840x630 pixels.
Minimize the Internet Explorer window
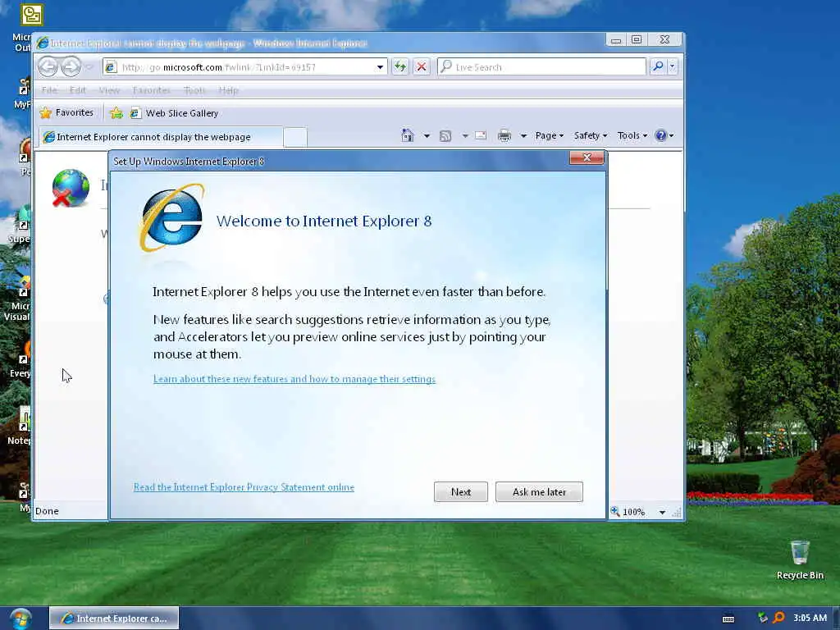point(616,39)
